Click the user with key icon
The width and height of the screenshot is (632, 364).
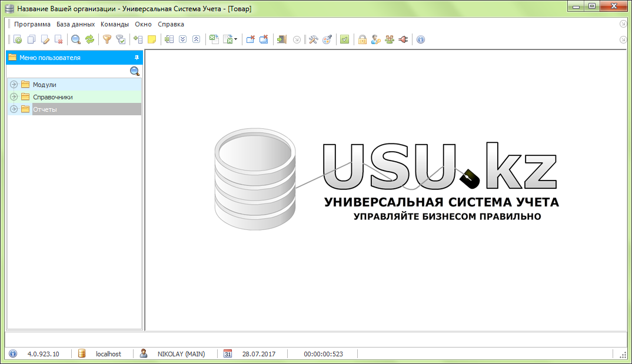(x=375, y=39)
